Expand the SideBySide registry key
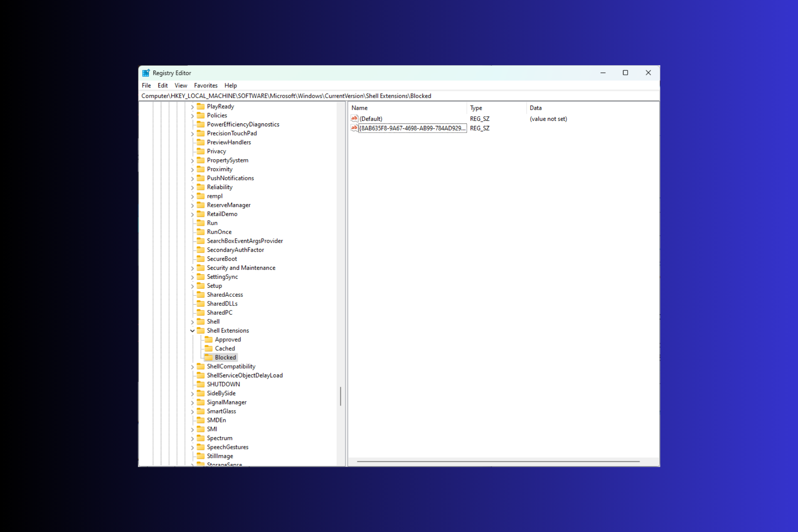 (x=191, y=393)
